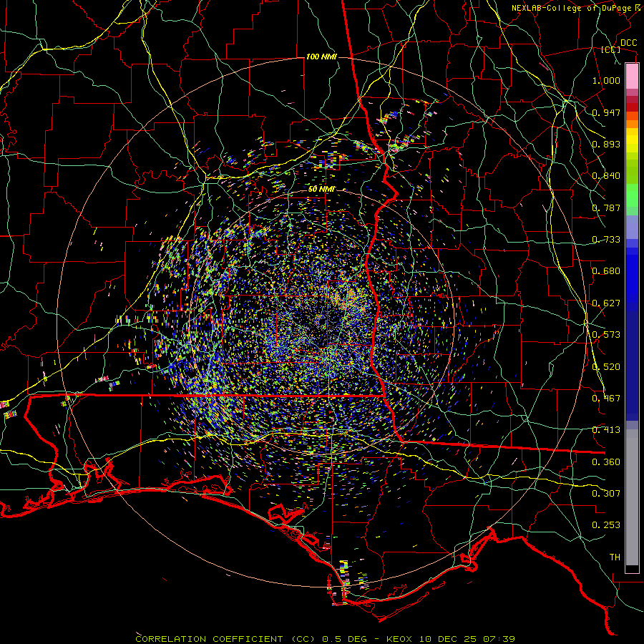Click the 0.413 scale value
Screen dimensions: 644x644
[606, 430]
